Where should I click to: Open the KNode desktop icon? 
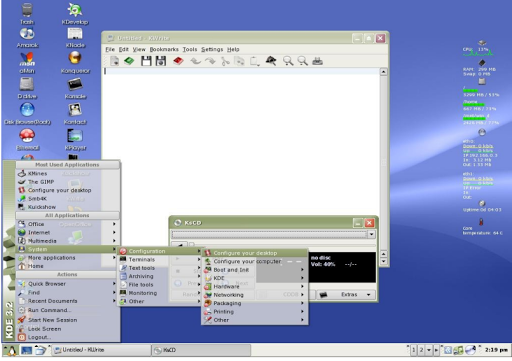click(x=75, y=38)
